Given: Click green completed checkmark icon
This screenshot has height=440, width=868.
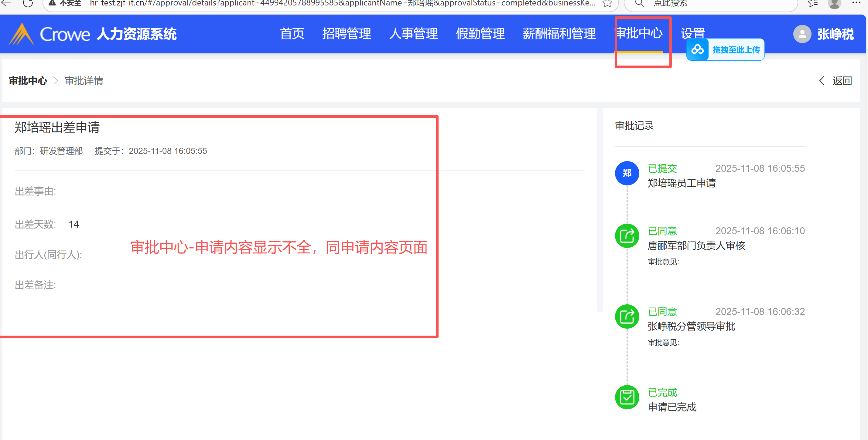Looking at the screenshot, I should click(627, 397).
